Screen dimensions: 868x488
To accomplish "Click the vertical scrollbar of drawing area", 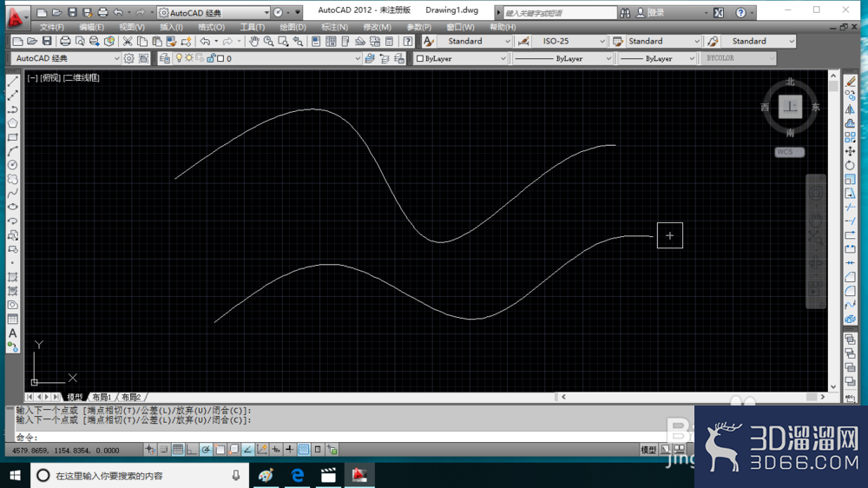I will (x=833, y=230).
